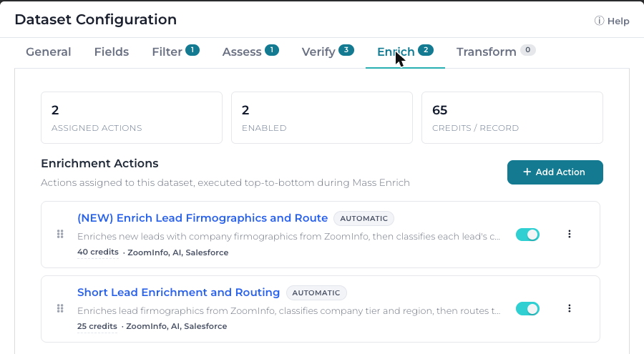Switch to the General tab
The image size is (644, 354).
[49, 52]
